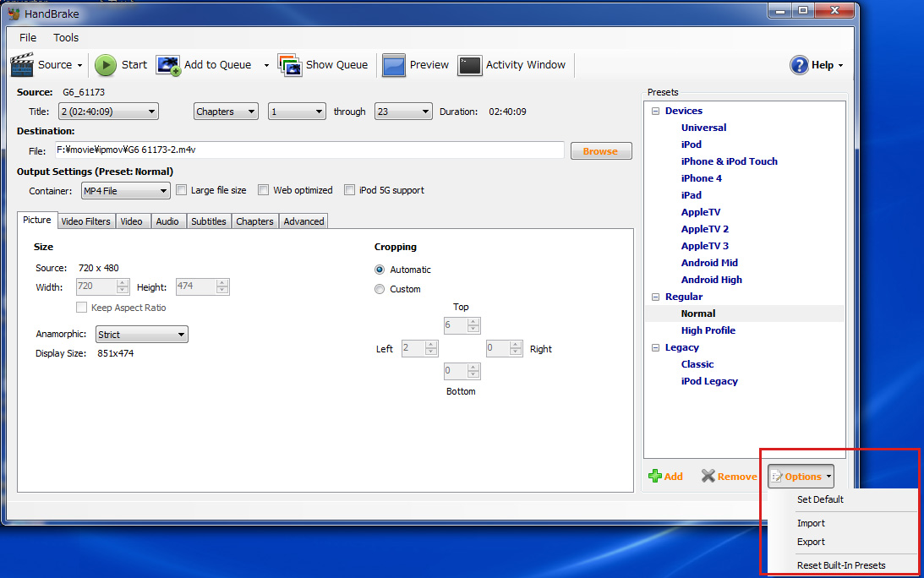This screenshot has width=924, height=578.
Task: Click the Preview screen icon
Action: pyautogui.click(x=394, y=65)
